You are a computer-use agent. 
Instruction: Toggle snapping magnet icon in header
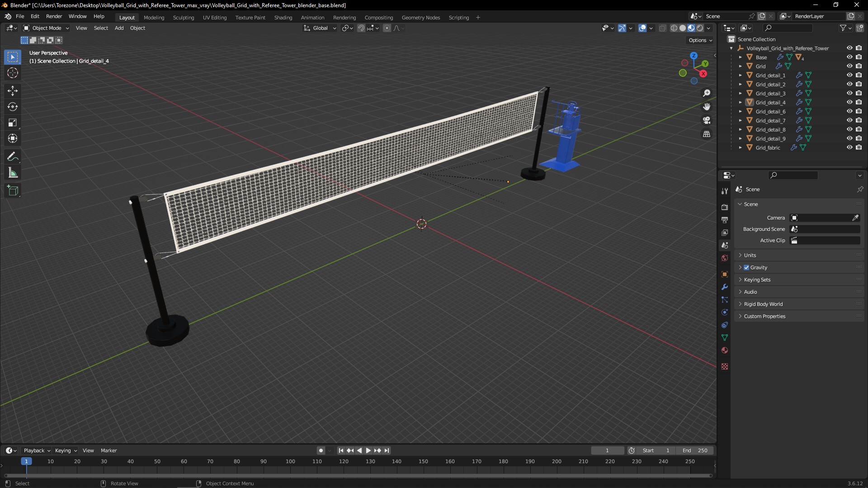(361, 28)
